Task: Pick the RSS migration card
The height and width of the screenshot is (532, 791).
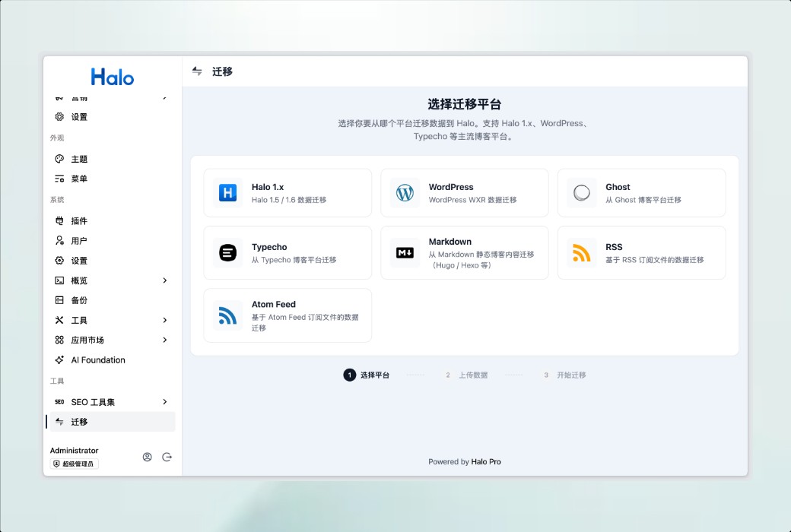Action: click(642, 252)
